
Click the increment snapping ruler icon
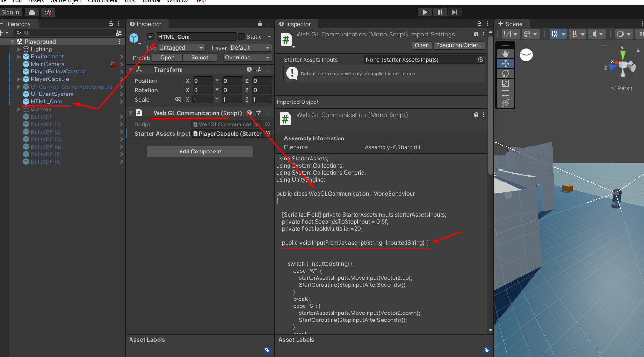pyautogui.click(x=593, y=34)
